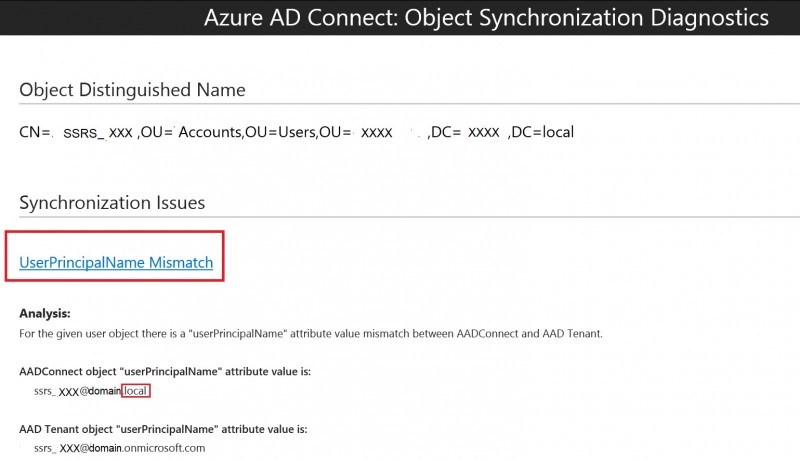
Task: Select the Object Distinguished Name heading
Action: (x=132, y=90)
